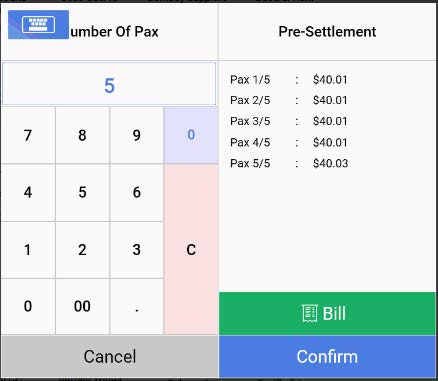Select the Pax 5/5 $40.03 entry
The image size is (438, 381).
tap(289, 163)
